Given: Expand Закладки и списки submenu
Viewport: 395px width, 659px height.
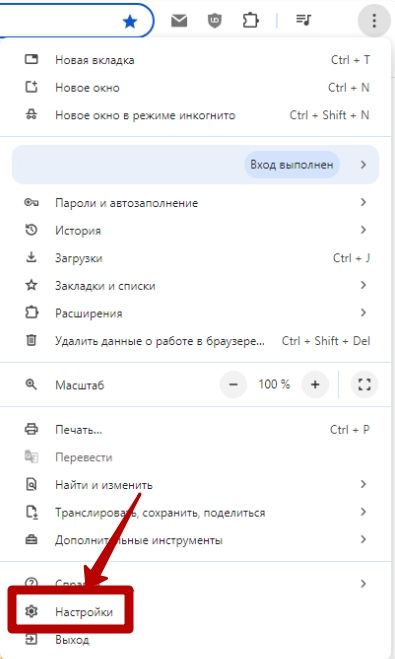Looking at the screenshot, I should (x=363, y=285).
